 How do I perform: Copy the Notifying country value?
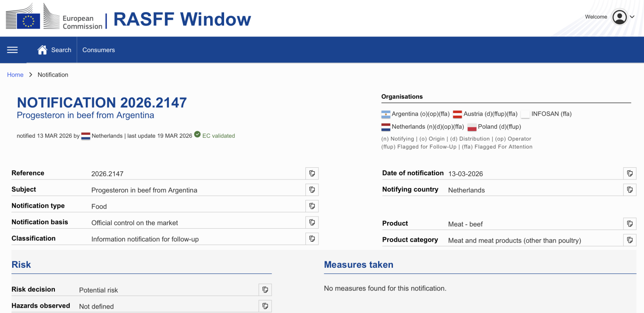630,190
